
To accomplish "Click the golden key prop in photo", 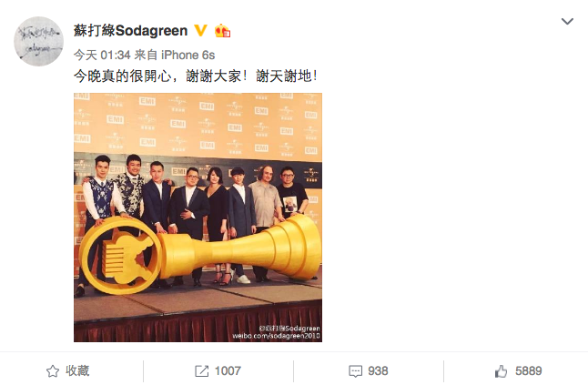I will [200, 253].
